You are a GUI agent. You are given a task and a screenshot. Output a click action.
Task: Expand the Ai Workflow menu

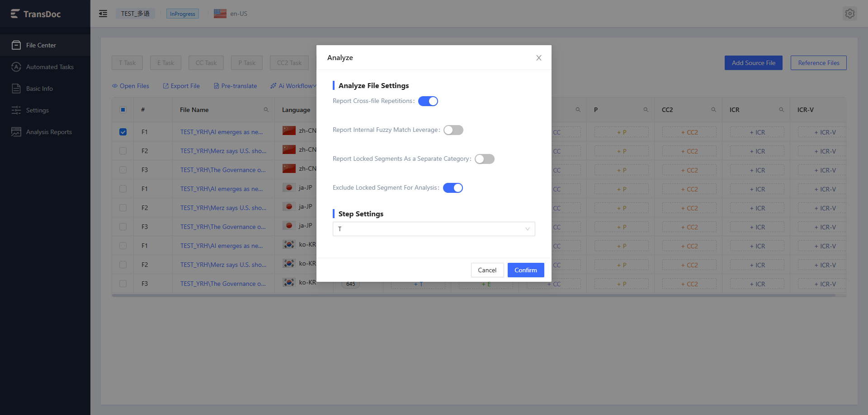293,86
